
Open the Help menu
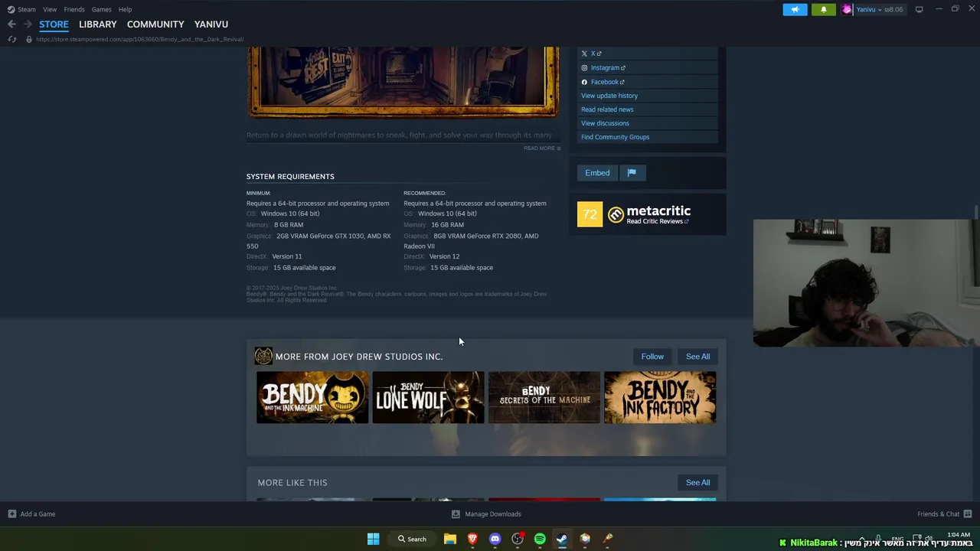point(125,9)
